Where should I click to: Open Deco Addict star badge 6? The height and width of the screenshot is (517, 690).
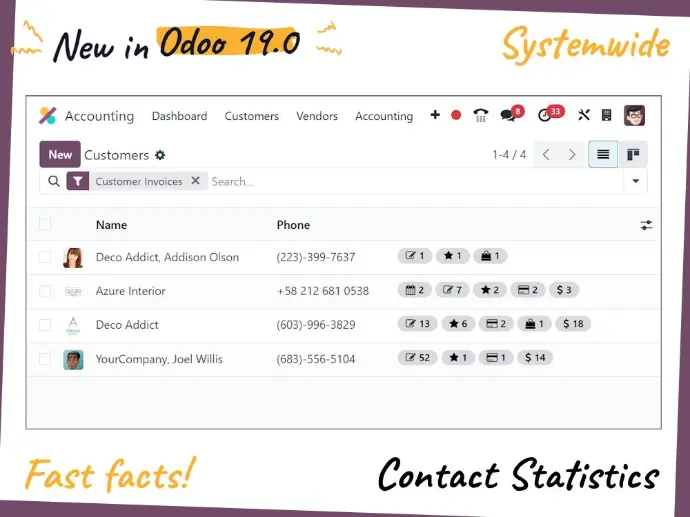click(459, 324)
